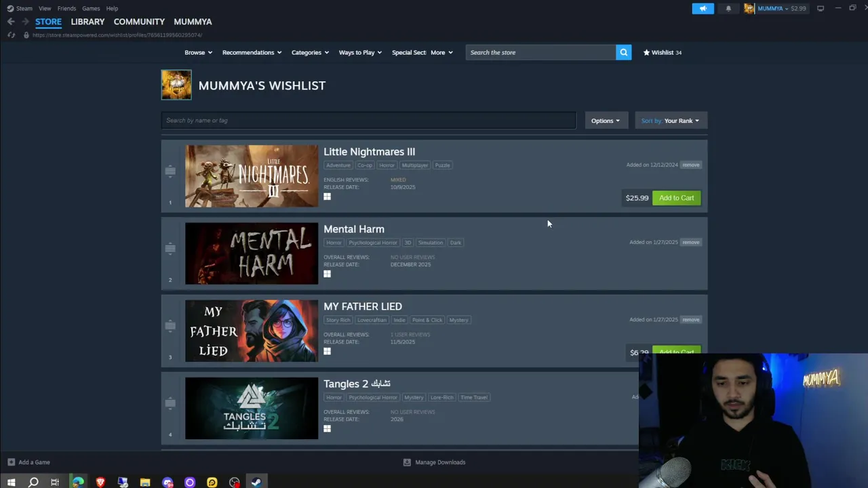868x488 pixels.
Task: Click the Co-op tag on Little Nightmares III
Action: click(x=365, y=165)
